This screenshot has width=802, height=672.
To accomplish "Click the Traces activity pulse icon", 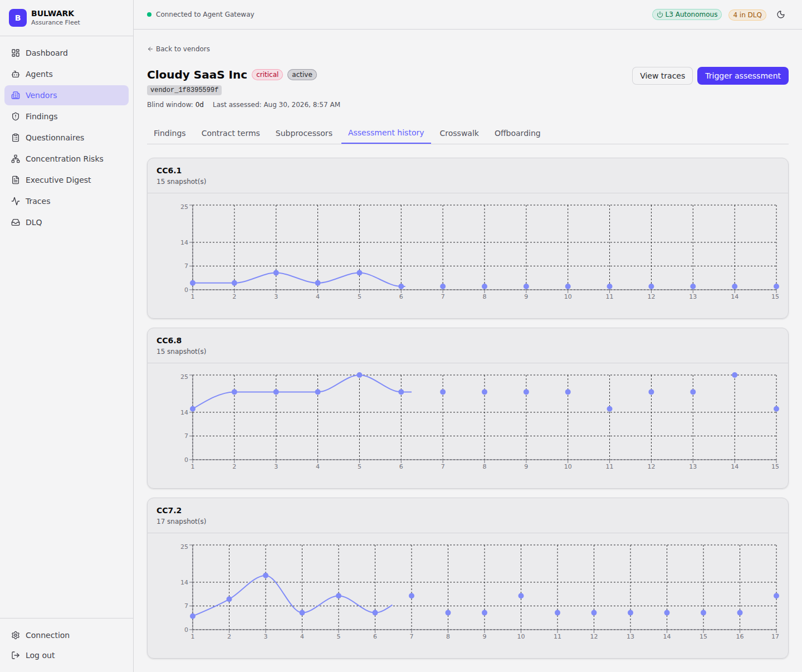I will click(16, 201).
